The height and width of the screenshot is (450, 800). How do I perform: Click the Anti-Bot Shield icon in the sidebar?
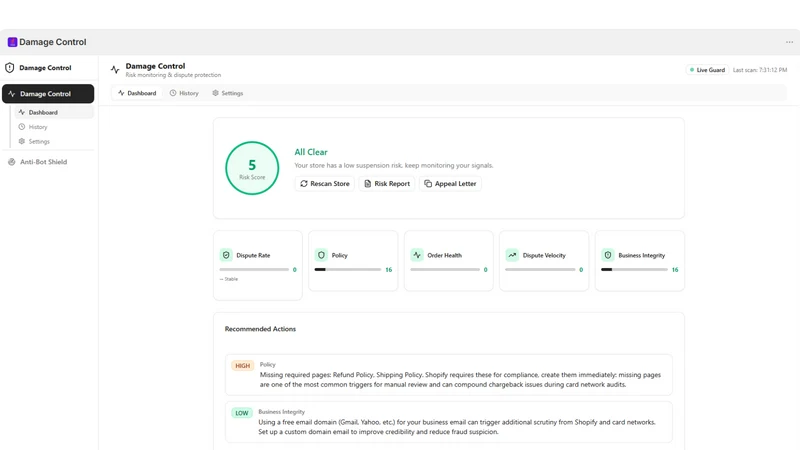pos(12,162)
